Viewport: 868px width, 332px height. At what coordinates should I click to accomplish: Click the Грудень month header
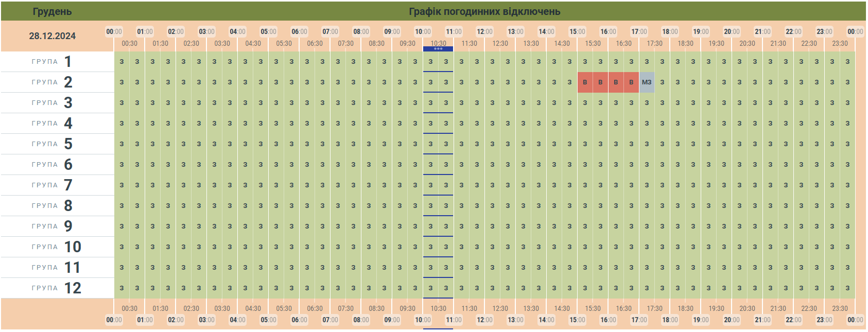point(52,11)
